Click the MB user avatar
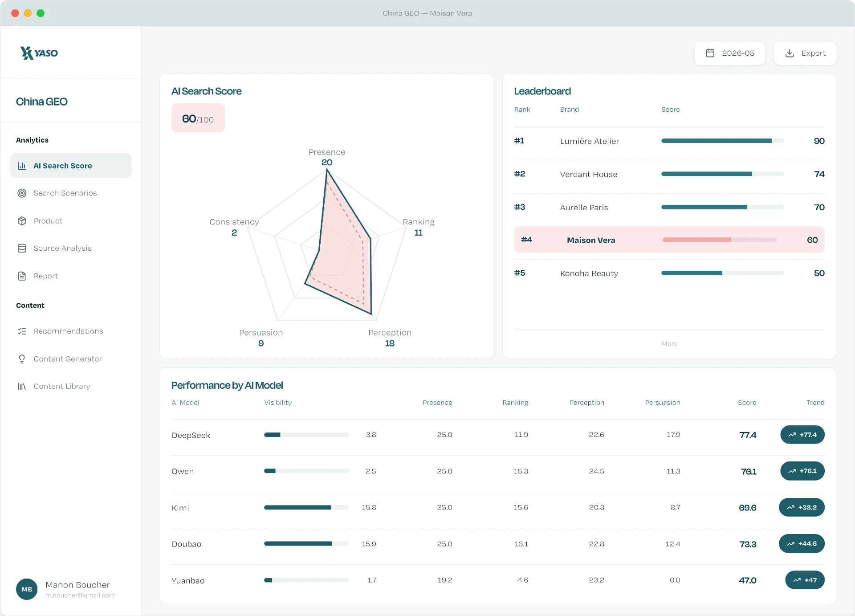 pyautogui.click(x=27, y=589)
